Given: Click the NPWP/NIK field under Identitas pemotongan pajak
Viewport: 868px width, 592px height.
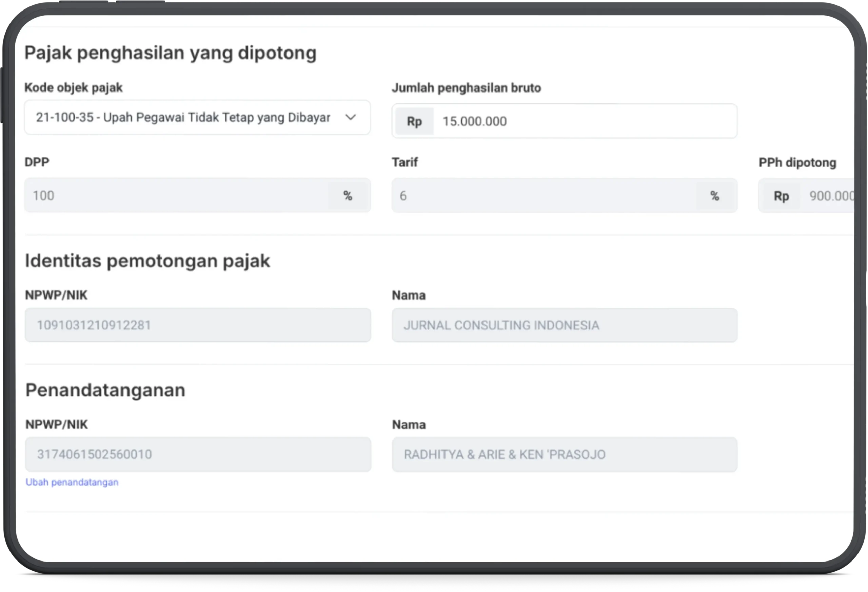Looking at the screenshot, I should (198, 325).
